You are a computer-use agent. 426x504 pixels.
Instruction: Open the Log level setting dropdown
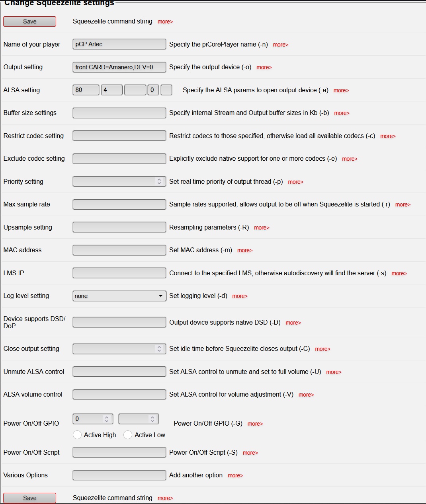[119, 296]
